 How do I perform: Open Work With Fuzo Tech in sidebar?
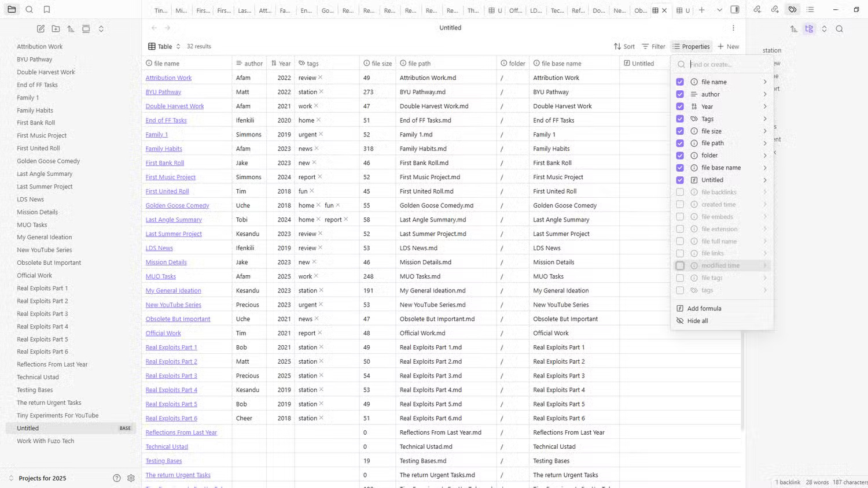pos(46,441)
